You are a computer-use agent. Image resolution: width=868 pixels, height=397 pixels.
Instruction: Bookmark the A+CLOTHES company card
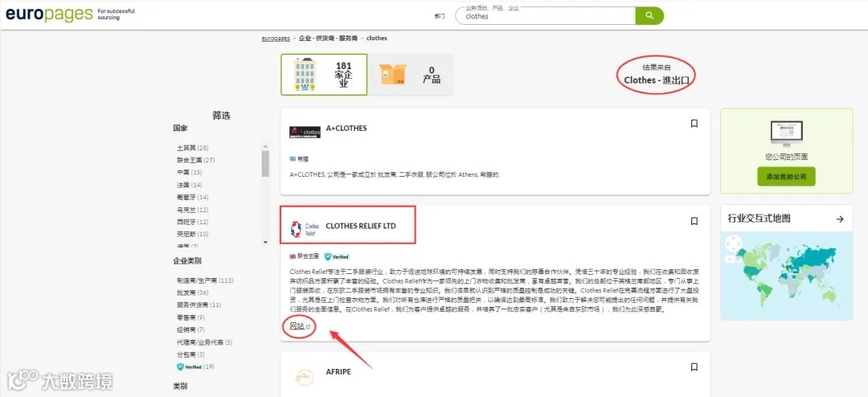click(x=694, y=124)
